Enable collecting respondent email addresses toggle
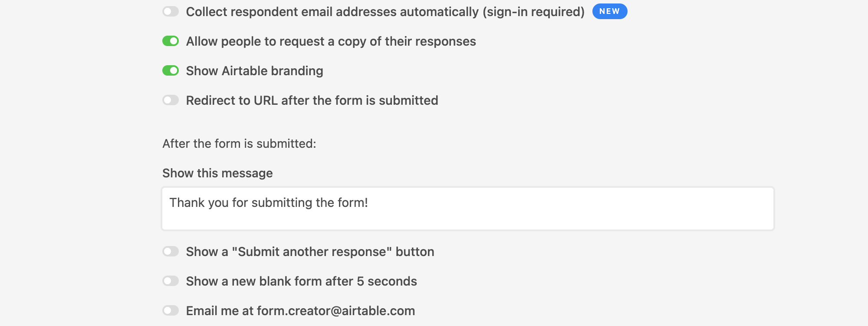The width and height of the screenshot is (868, 326). point(171,11)
